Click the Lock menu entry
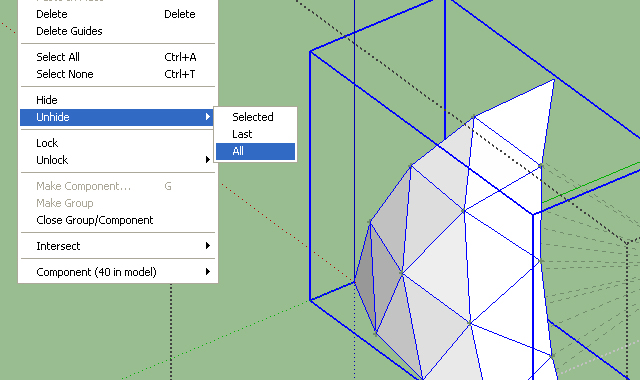The image size is (640, 380). 118,143
